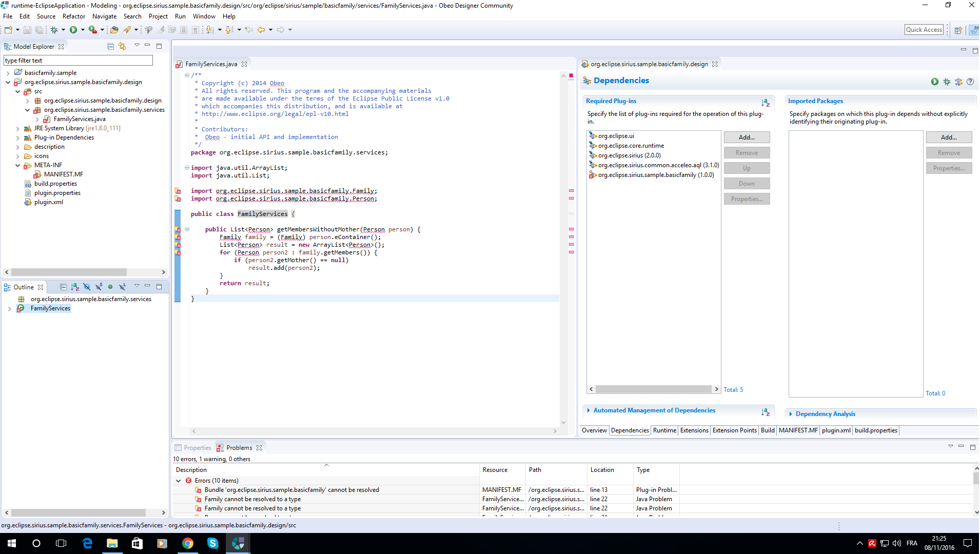Open the Skype icon in taskbar
Viewport: 980px width, 554px height.
212,543
